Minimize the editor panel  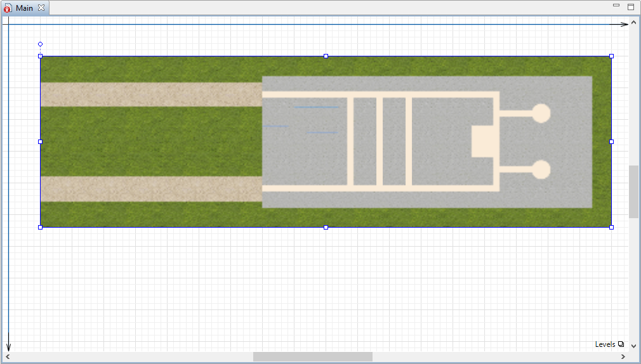(x=616, y=5)
